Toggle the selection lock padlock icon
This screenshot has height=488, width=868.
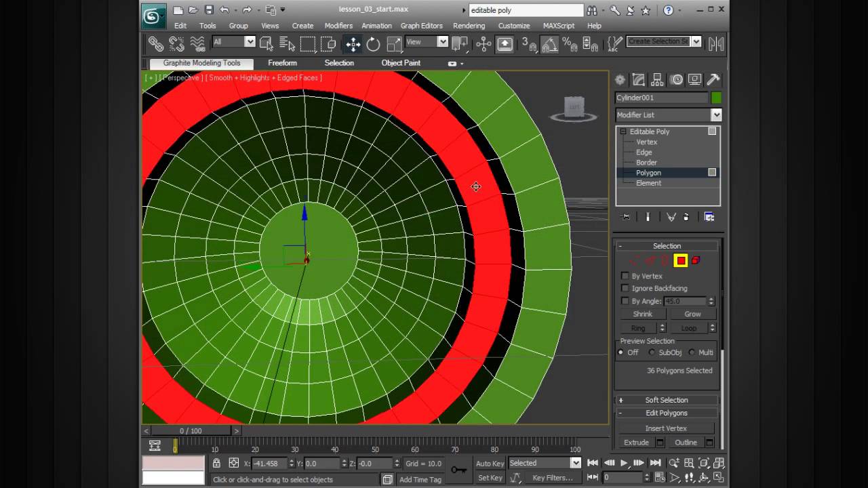[216, 463]
